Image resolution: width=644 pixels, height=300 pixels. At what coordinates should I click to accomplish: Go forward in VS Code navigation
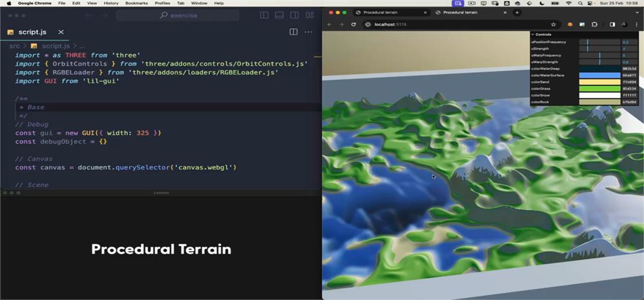104,15
